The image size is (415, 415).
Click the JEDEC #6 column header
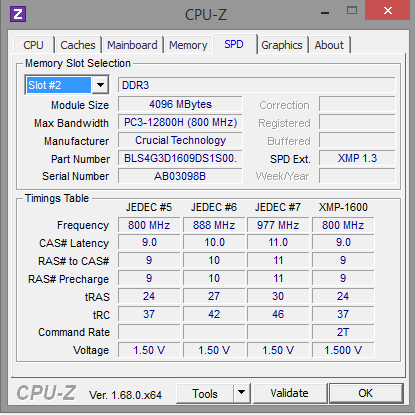214,207
